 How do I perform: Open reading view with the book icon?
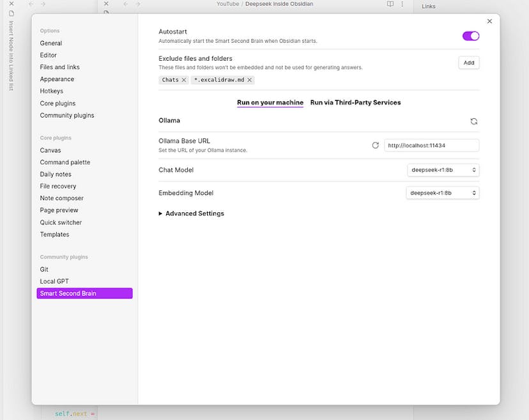[x=390, y=4]
